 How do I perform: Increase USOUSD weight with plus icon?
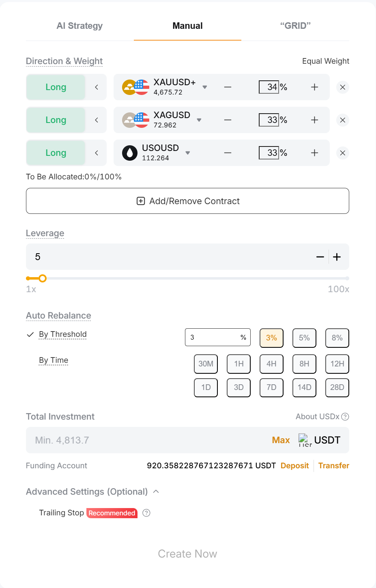(x=314, y=153)
